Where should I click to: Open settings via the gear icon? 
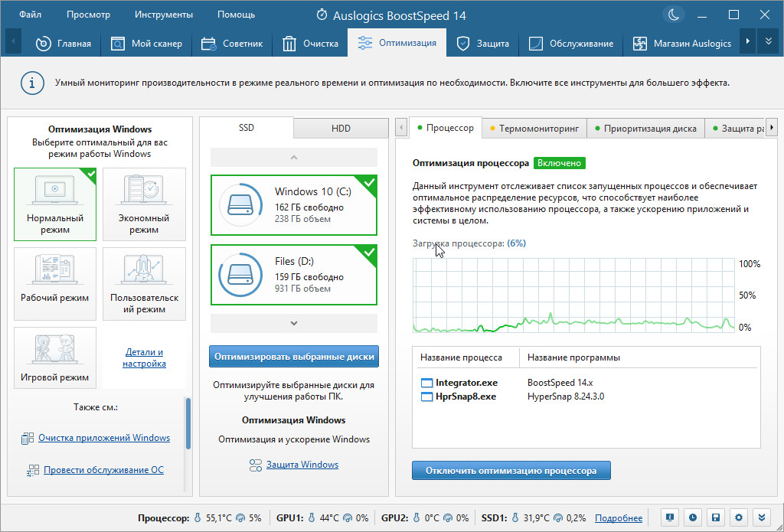[739, 517]
